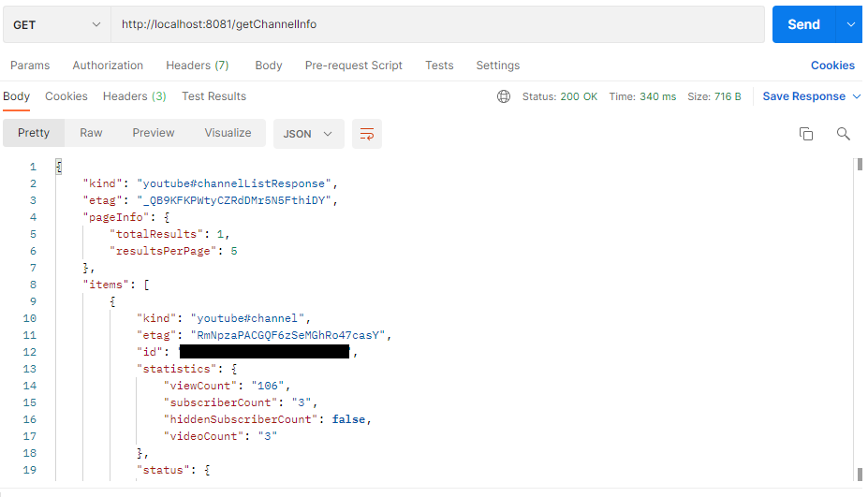Copy response body with copy icon
868x497 pixels.
(805, 134)
